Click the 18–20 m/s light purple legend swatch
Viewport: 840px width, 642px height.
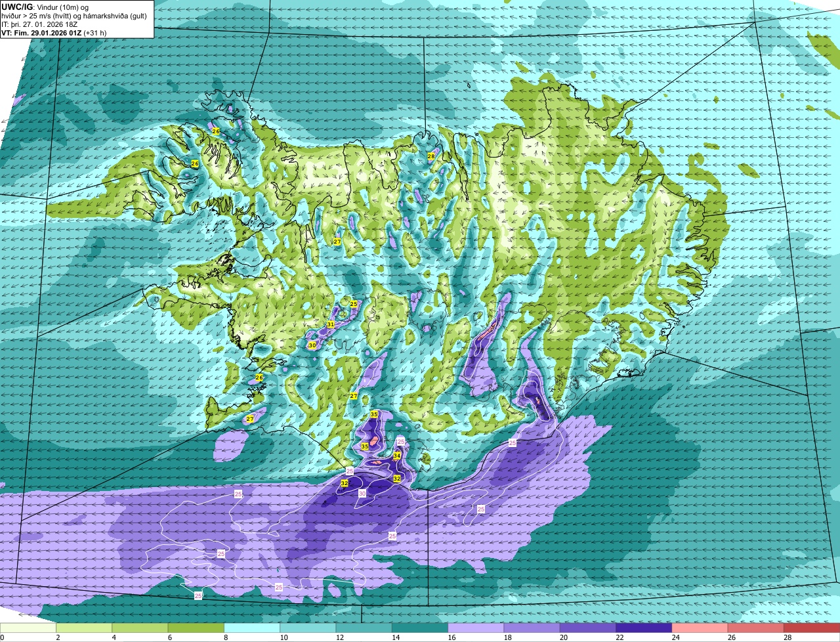coord(532,628)
